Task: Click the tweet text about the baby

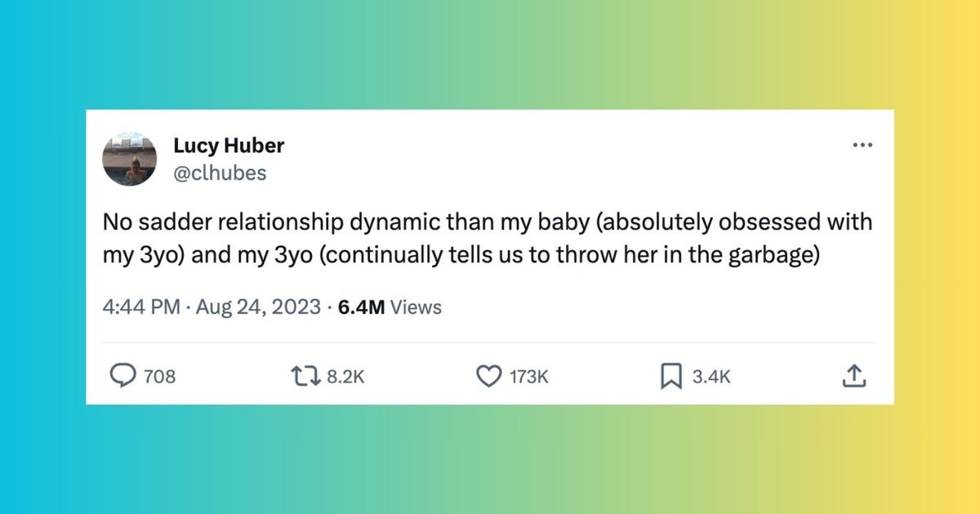Action: pos(487,237)
